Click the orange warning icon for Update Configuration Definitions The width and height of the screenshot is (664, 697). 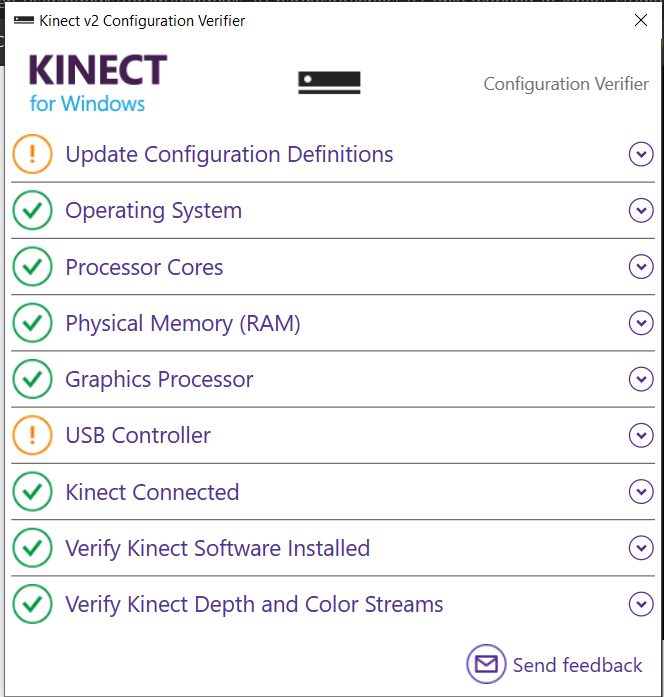tap(32, 154)
